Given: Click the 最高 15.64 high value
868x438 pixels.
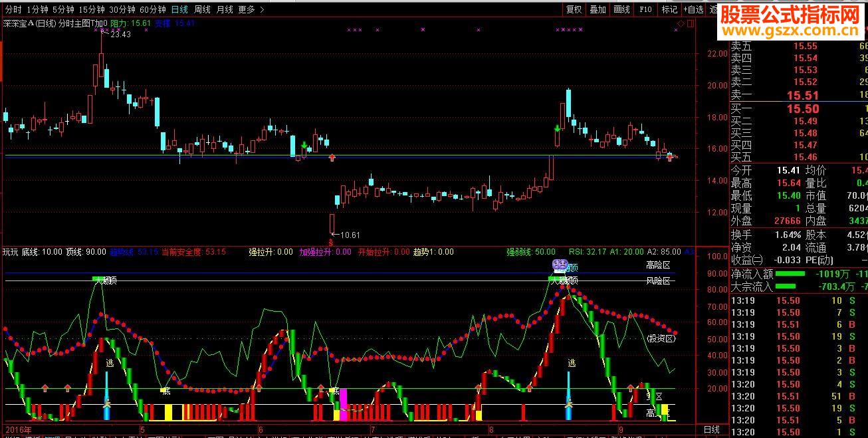Looking at the screenshot, I should (788, 183).
